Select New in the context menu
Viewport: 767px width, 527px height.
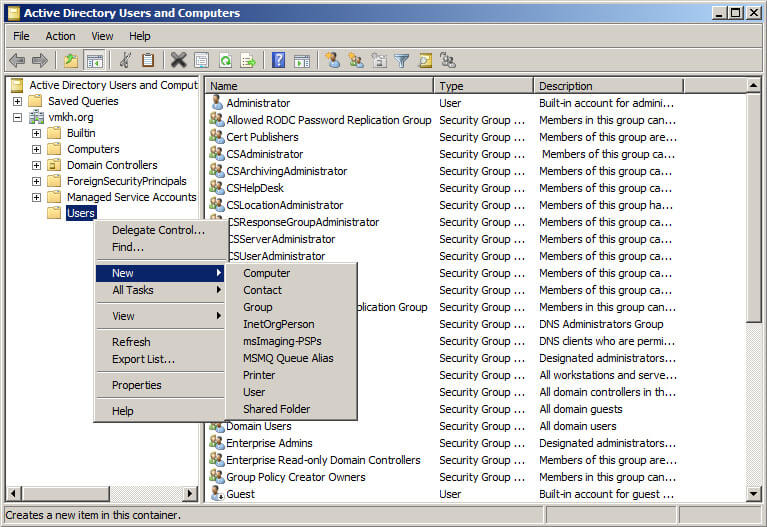coord(160,273)
